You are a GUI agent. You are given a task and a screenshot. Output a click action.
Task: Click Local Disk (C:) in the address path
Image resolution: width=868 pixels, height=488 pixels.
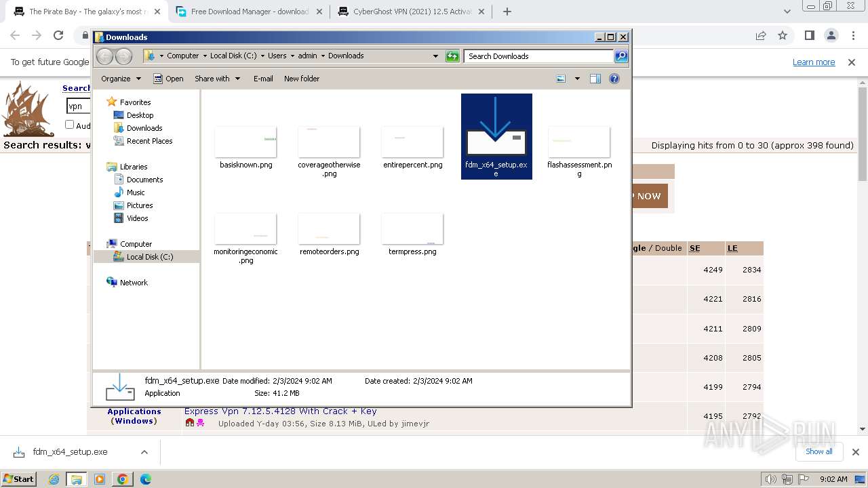tap(233, 56)
